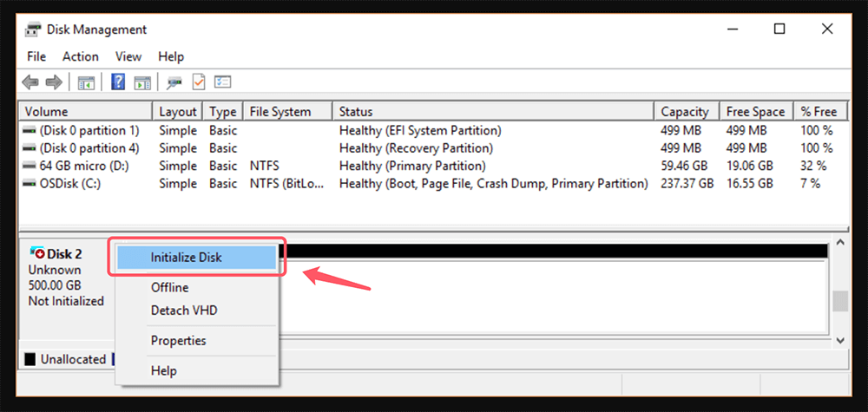The width and height of the screenshot is (868, 412).
Task: Open the Action menu
Action: 80,56
